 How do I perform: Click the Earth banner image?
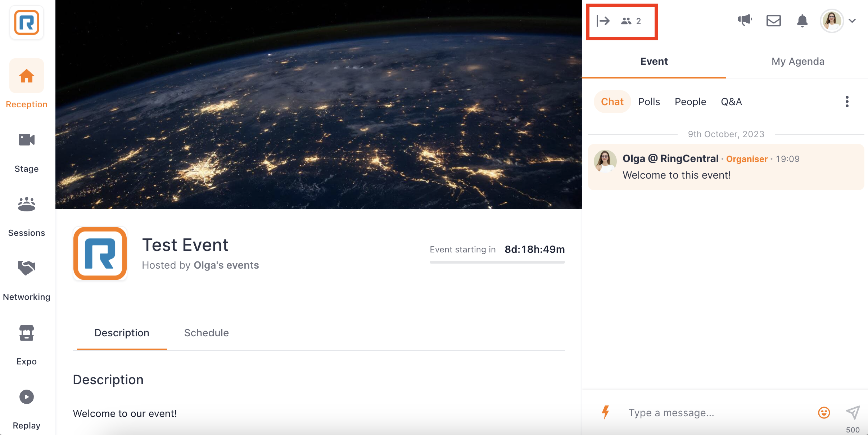coord(318,104)
